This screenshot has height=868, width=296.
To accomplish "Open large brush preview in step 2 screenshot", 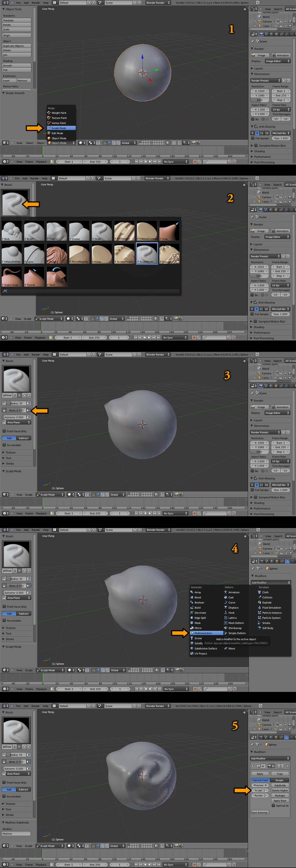I will click(x=15, y=203).
